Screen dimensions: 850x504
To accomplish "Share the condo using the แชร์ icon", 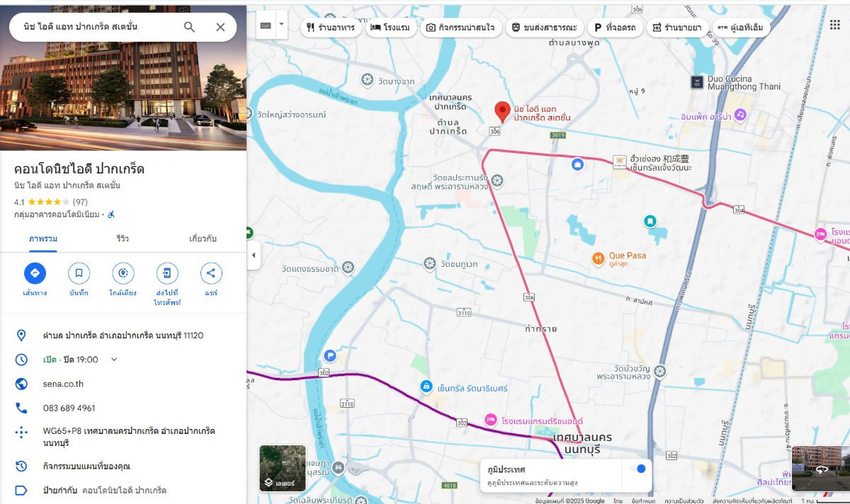I will click(210, 273).
